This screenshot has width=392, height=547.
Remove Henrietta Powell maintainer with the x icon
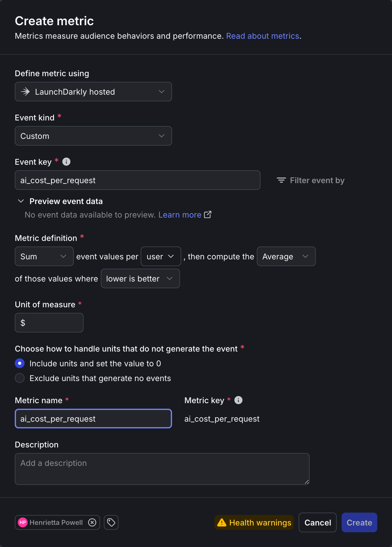click(x=92, y=522)
